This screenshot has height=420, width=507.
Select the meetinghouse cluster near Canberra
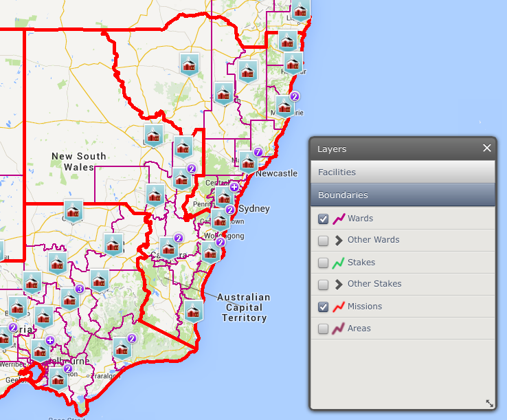click(169, 248)
